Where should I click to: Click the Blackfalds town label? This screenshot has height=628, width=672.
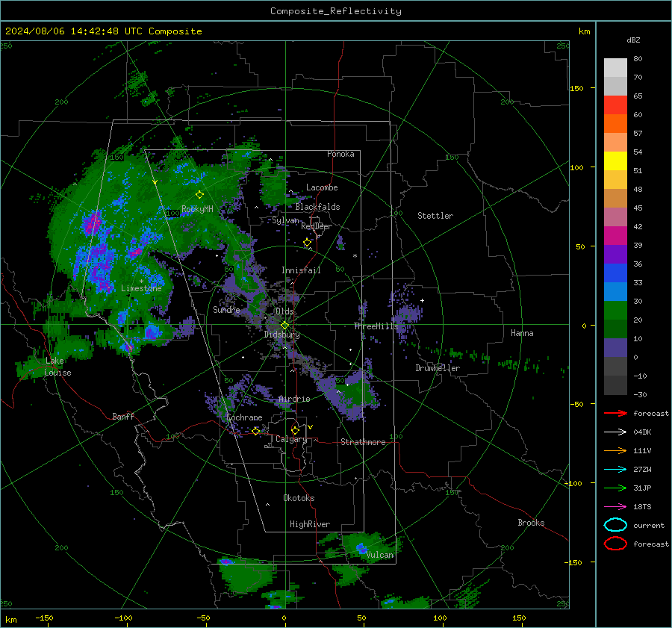click(x=317, y=207)
